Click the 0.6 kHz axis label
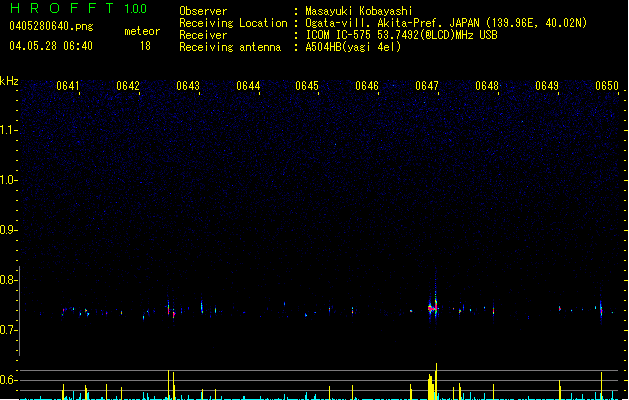Image resolution: width=629 pixels, height=400 pixels. [8, 380]
